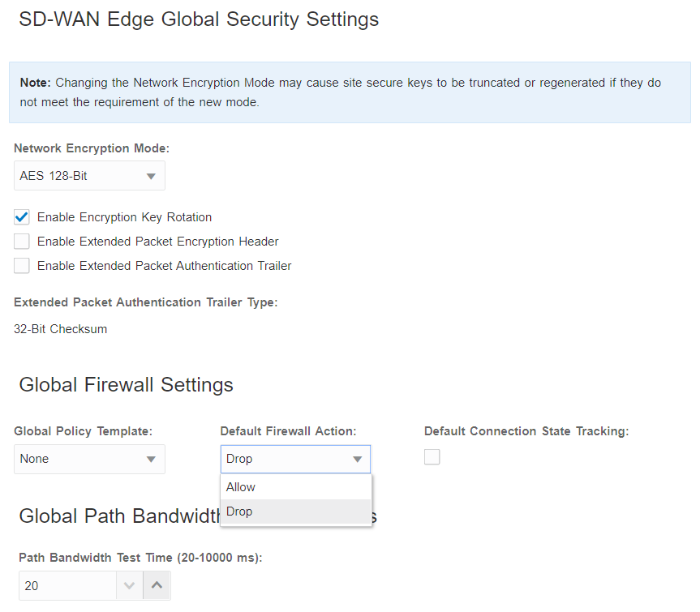The height and width of the screenshot is (612, 700).
Task: Decrease Path Bandwidth Test Time with down arrow
Action: point(129,585)
